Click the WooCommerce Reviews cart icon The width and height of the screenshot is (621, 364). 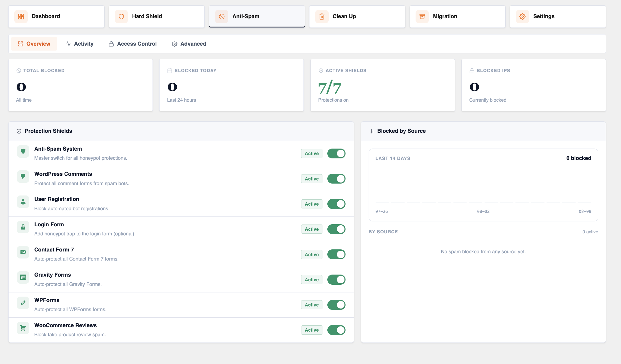23,328
